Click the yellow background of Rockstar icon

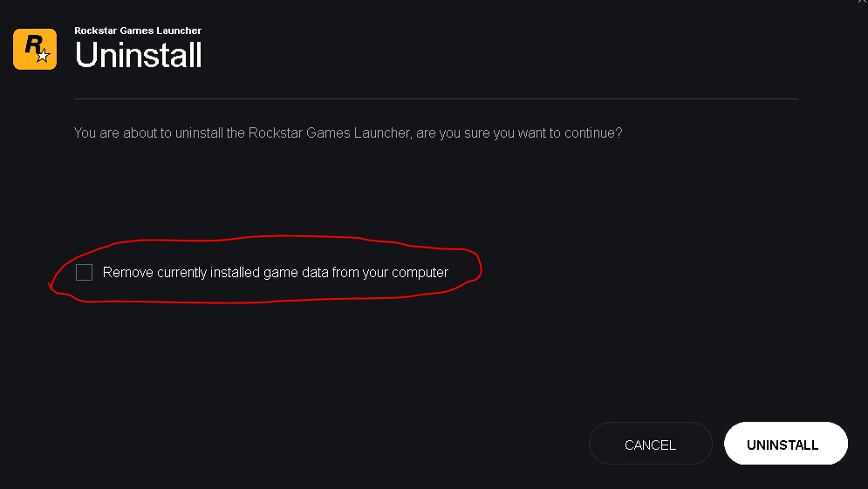tap(21, 61)
